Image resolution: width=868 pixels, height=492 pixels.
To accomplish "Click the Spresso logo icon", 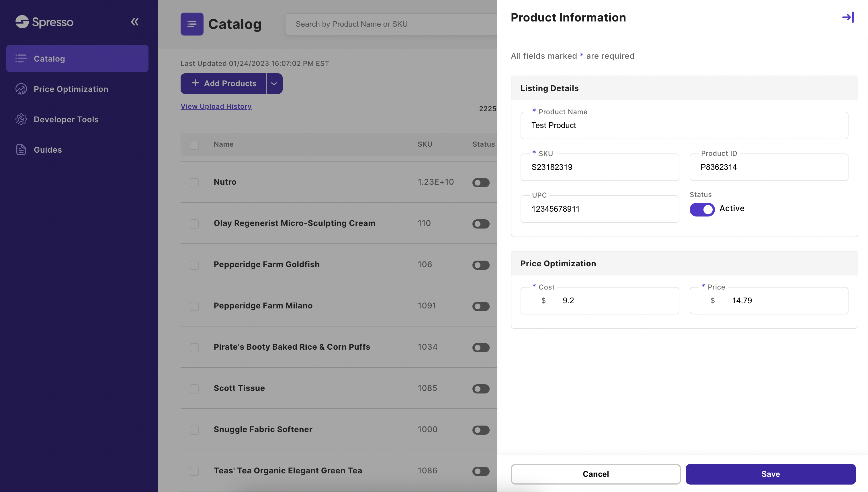I will 22,22.
